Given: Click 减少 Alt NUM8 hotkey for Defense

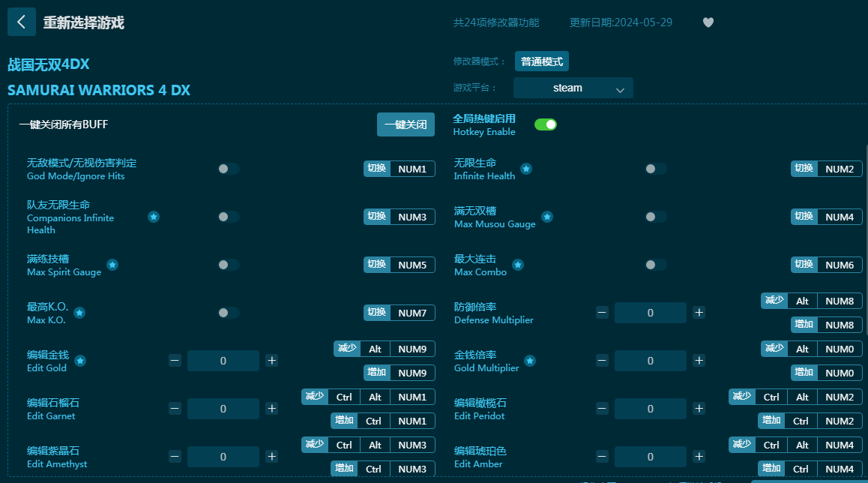Looking at the screenshot, I should point(812,301).
